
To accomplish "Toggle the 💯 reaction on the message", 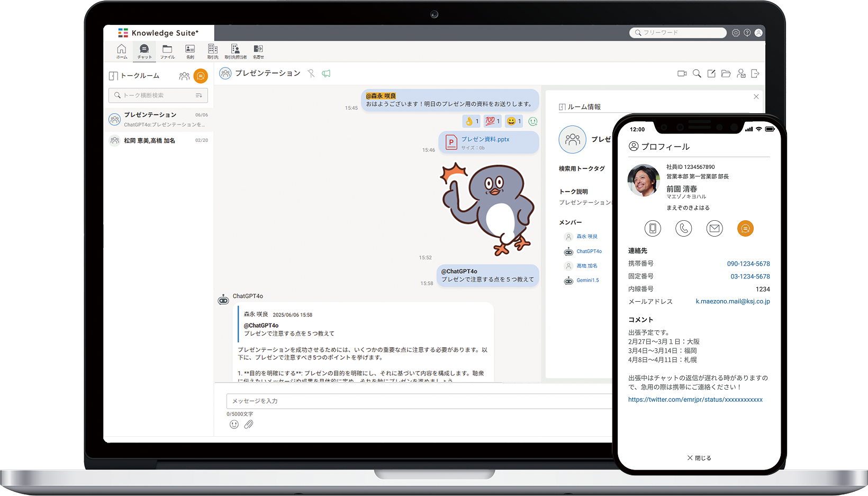I will coord(492,121).
